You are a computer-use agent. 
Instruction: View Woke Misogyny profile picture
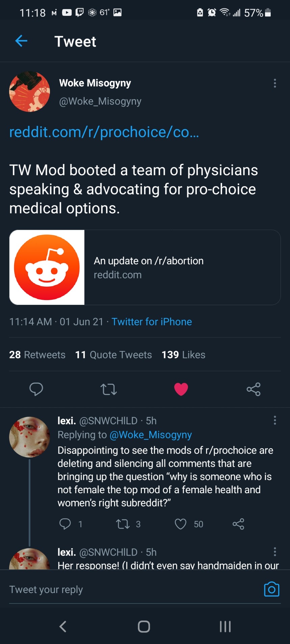30,91
